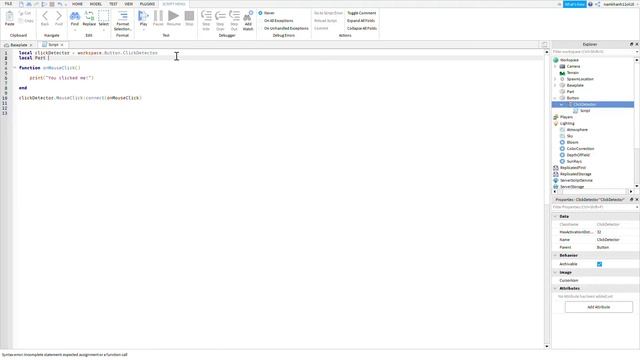
Task: Click the Pause test button
Action: tap(158, 16)
